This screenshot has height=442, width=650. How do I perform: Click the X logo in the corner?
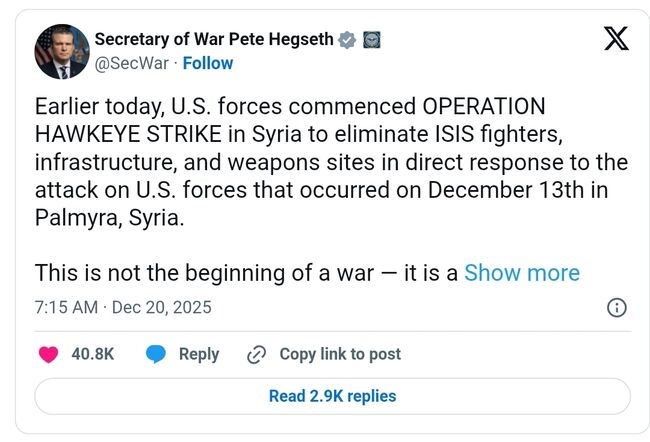coord(616,40)
